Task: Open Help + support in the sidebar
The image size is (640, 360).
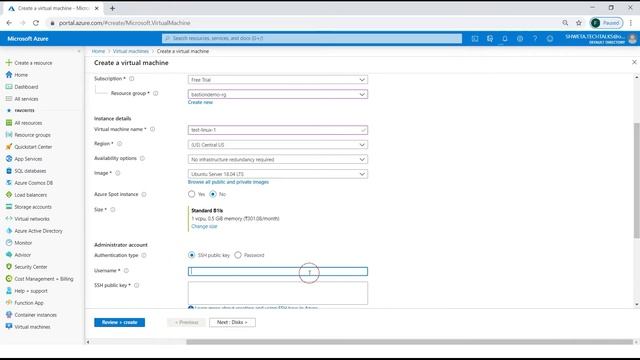Action: pos(31,291)
